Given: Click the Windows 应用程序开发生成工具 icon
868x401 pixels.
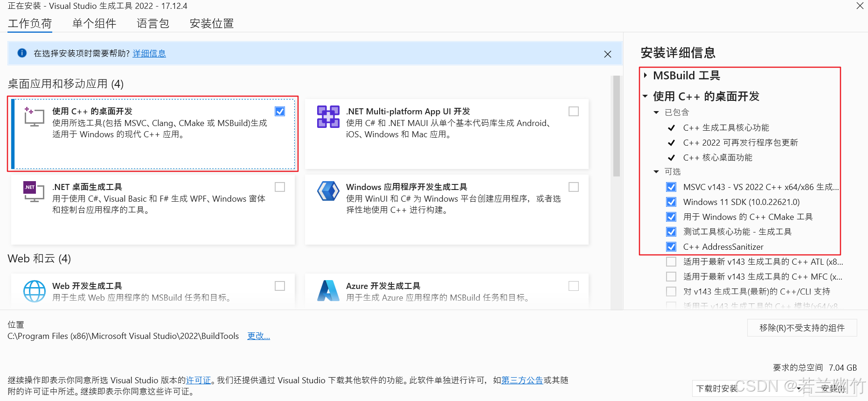Looking at the screenshot, I should (328, 191).
